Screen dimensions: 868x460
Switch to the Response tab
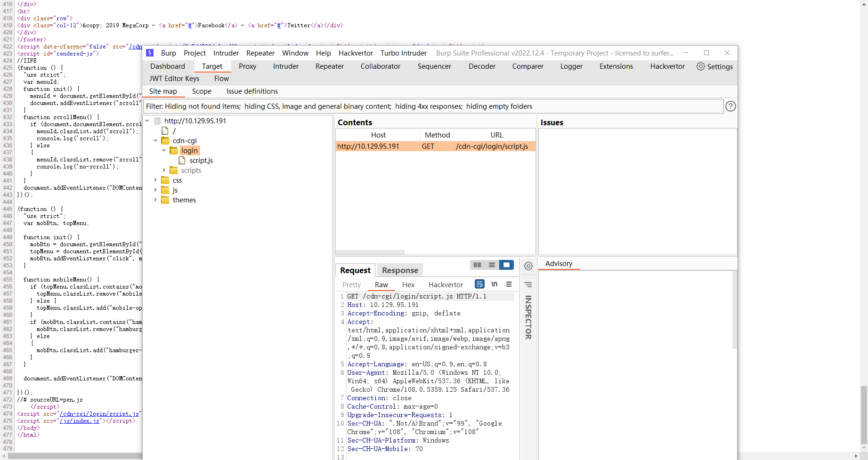pos(400,270)
